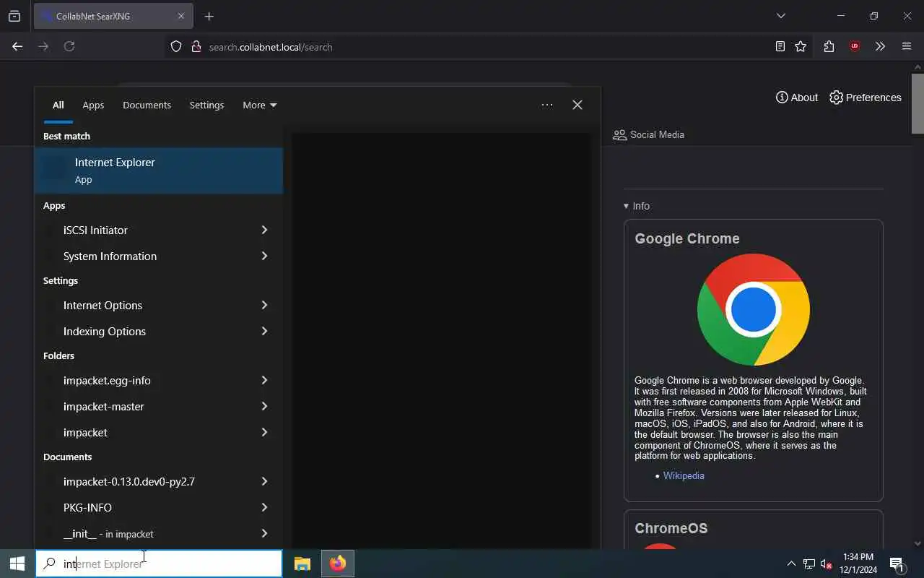Close the Windows search panel

click(577, 105)
